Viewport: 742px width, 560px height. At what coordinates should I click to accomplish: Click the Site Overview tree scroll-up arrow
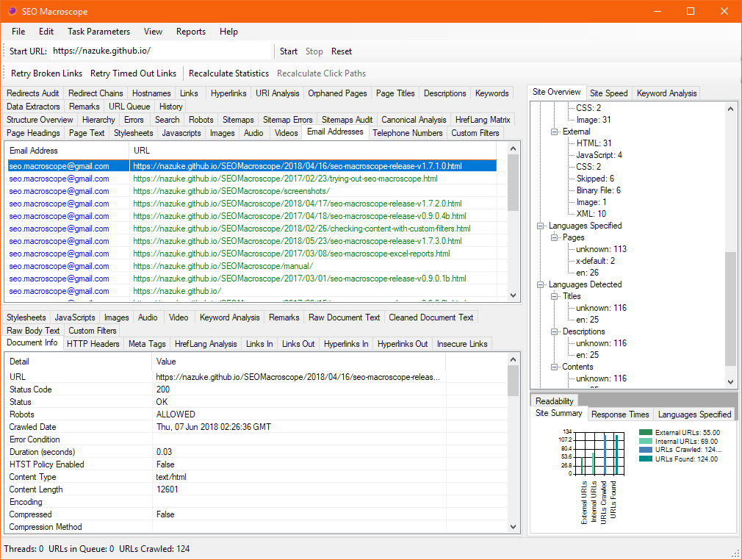point(731,109)
